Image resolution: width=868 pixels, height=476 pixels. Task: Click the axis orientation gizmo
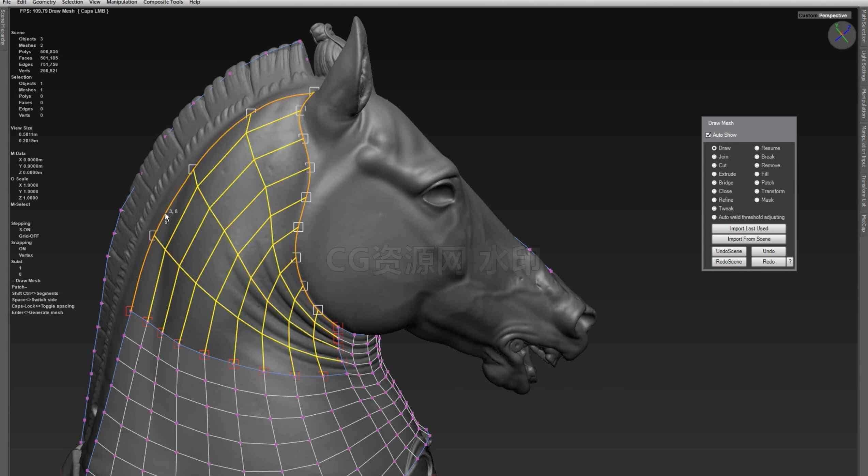841,35
